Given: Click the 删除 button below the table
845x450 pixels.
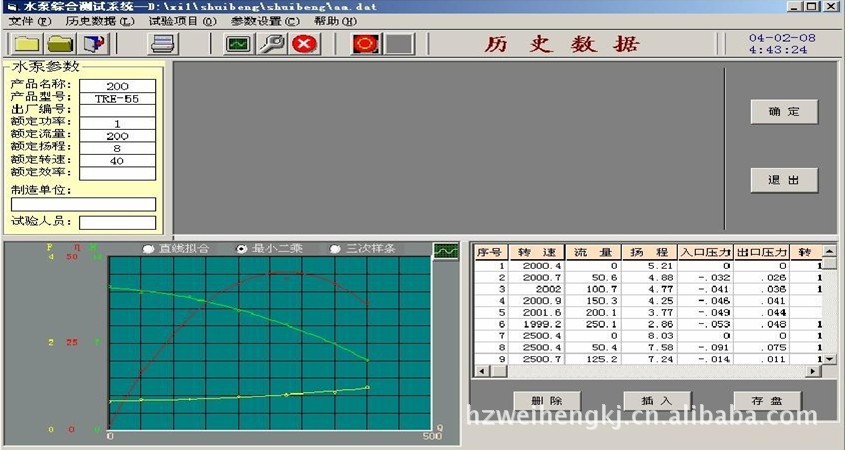Looking at the screenshot, I should click(547, 401).
